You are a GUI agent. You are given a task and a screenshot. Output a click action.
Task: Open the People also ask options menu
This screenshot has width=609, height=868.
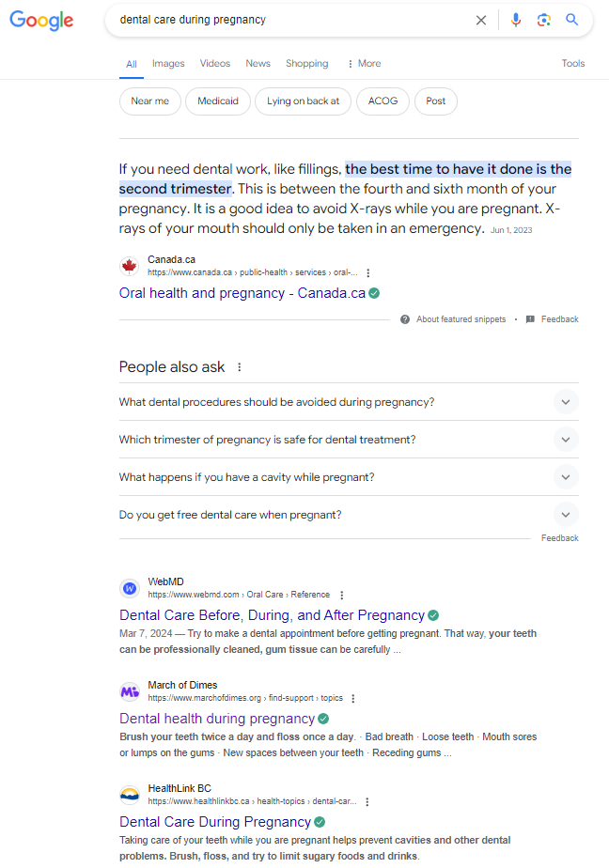(240, 367)
